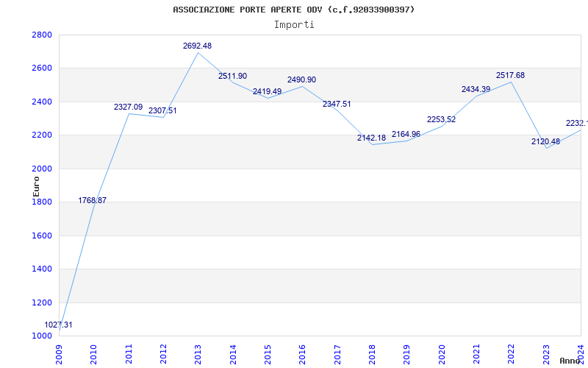
Task: Click data label 2434.39 for 2021
Action: point(476,89)
